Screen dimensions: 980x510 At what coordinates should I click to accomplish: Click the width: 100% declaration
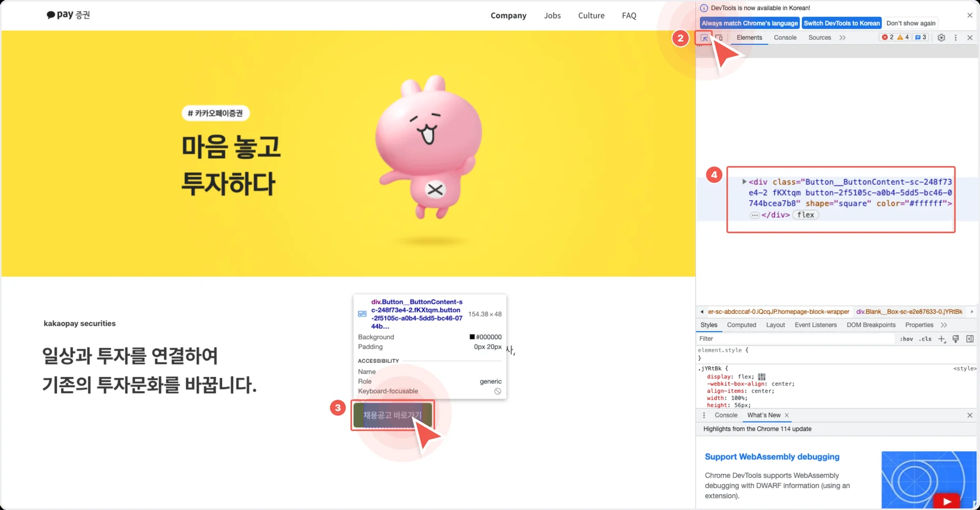tap(727, 398)
